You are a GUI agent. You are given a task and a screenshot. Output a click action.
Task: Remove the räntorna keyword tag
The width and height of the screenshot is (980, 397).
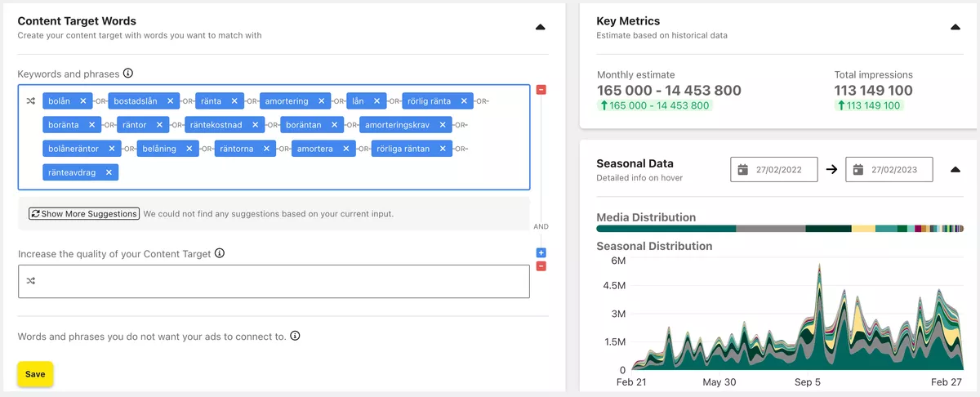[x=266, y=149]
